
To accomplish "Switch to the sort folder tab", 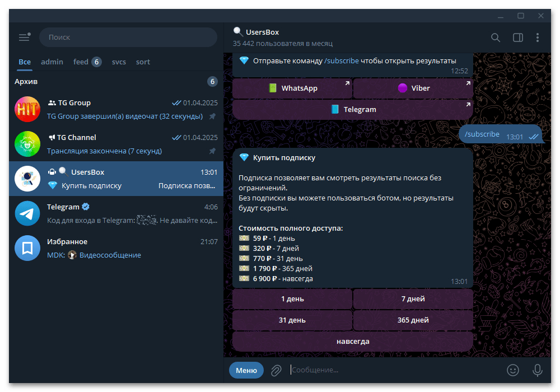I will [143, 62].
